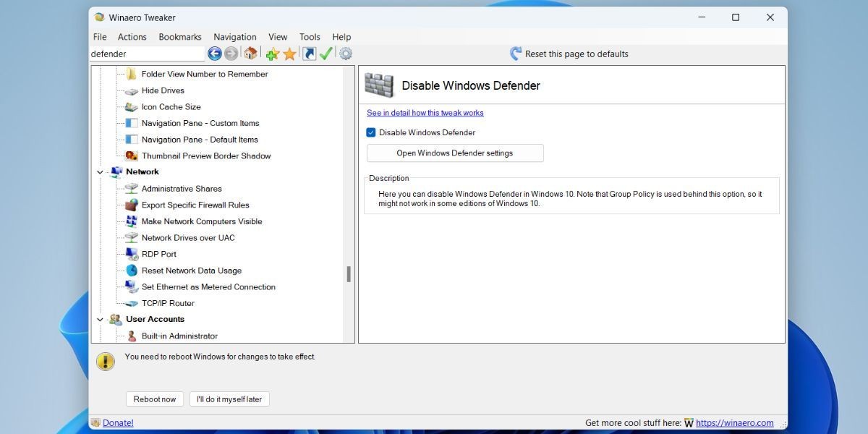Click the User Accounts category icon
Viewport: 868px width, 434px height.
(x=116, y=319)
